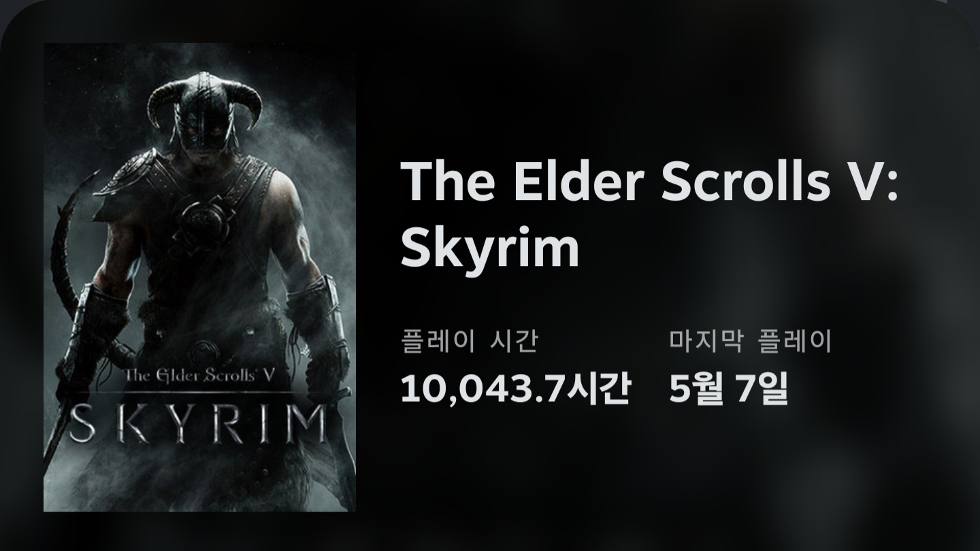
Task: Click the word 'Skyrim' in the title
Action: (489, 248)
